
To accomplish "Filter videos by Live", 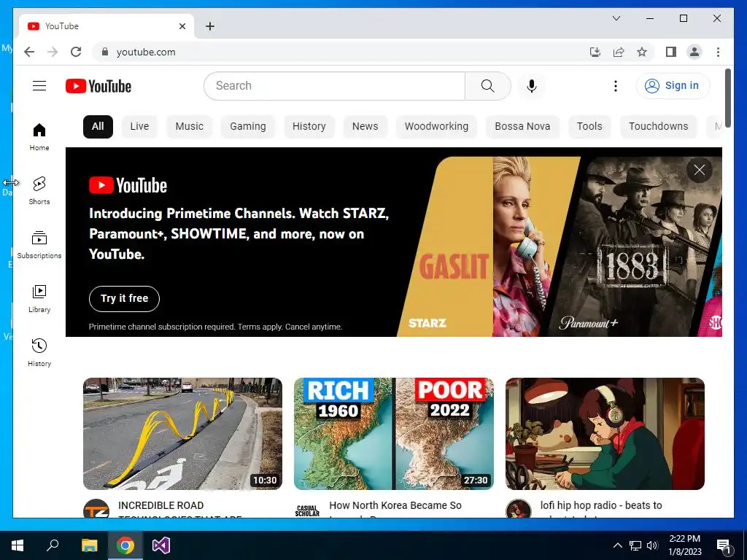I will point(139,127).
